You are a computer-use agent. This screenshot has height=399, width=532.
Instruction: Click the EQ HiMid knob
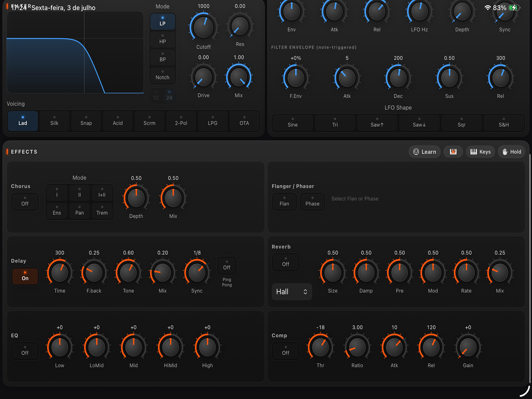[x=171, y=347]
